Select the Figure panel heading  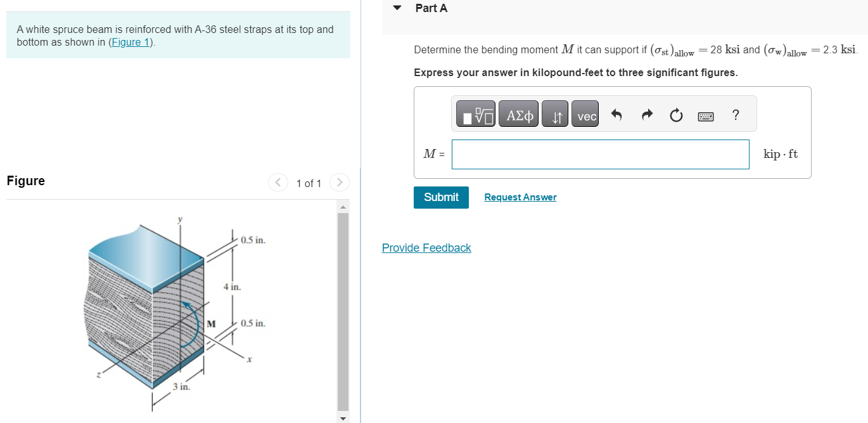tap(25, 181)
